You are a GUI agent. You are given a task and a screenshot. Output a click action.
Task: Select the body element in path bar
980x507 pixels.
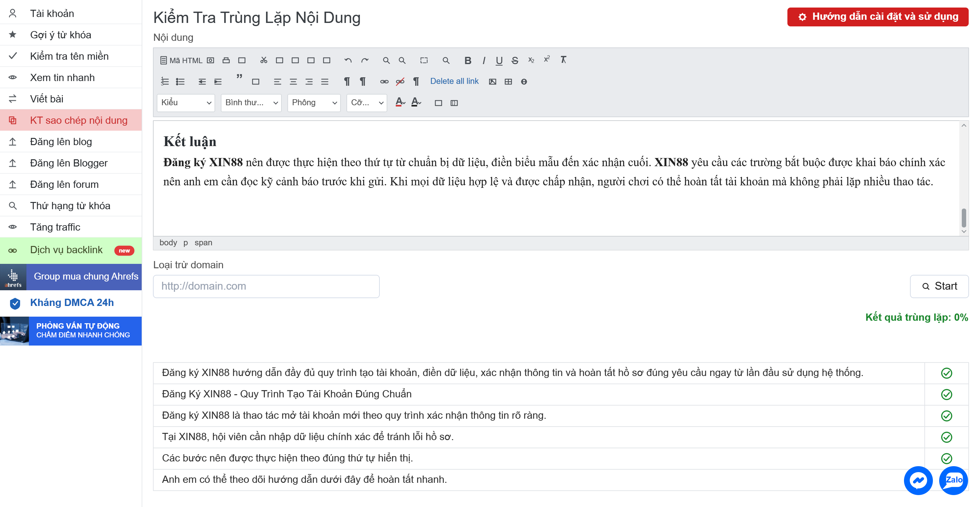click(x=168, y=243)
